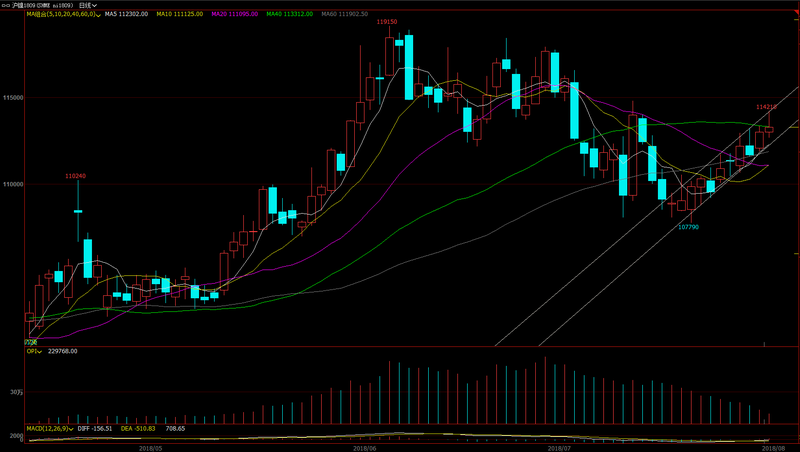The image size is (800, 452).
Task: Click the 2000 MACD axis label
Action: pos(16,436)
